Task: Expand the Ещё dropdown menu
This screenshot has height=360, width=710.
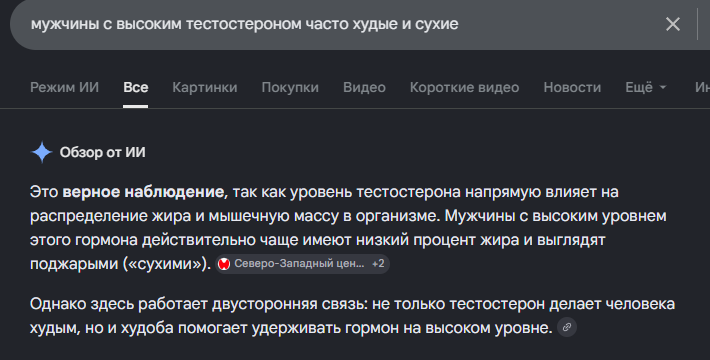Action: tap(646, 87)
